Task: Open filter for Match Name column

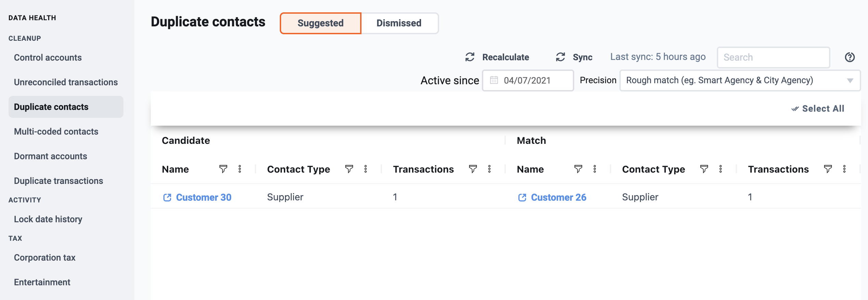Action: [578, 169]
